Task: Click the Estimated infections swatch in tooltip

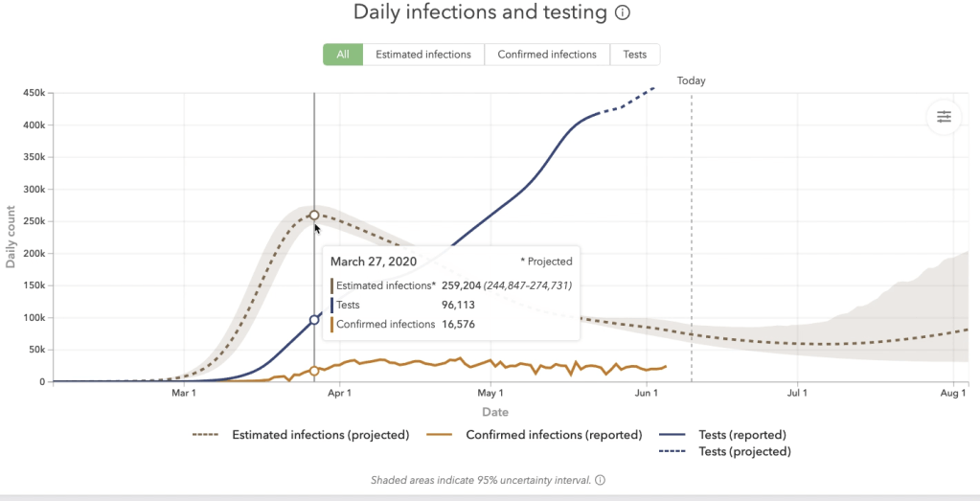Action: 332,285
